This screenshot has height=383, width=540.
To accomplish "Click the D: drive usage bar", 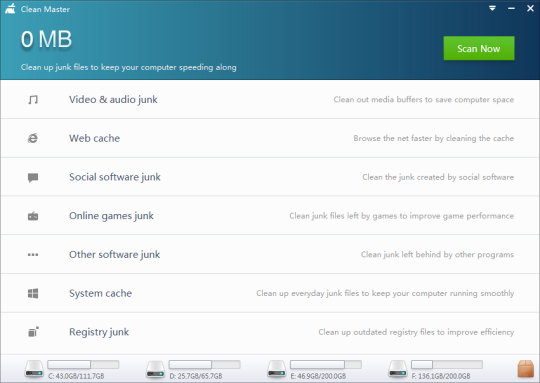I will 205,364.
